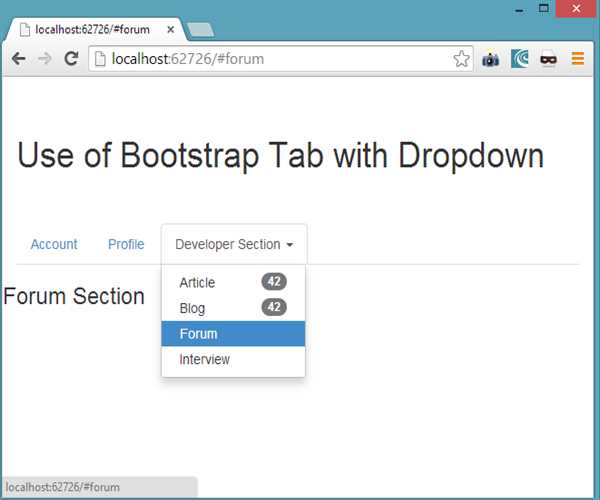Select Interview from the dropdown menu
The height and width of the screenshot is (500, 600).
tap(205, 359)
